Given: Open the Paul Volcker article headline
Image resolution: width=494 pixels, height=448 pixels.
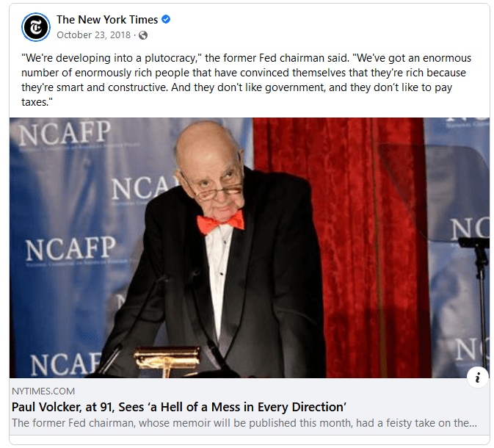Looking at the screenshot, I should [179, 407].
